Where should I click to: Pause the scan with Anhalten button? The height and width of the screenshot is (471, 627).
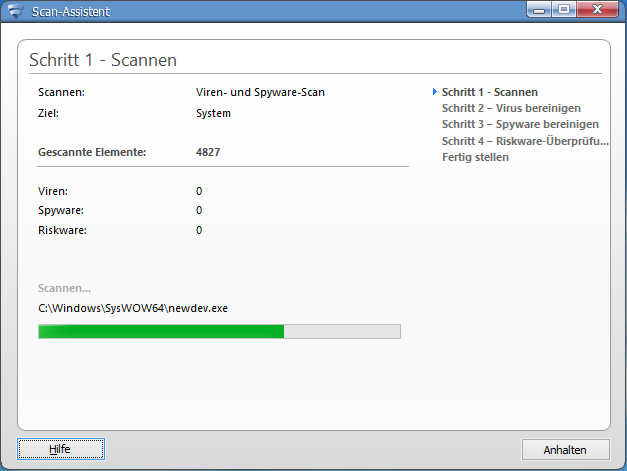(565, 450)
